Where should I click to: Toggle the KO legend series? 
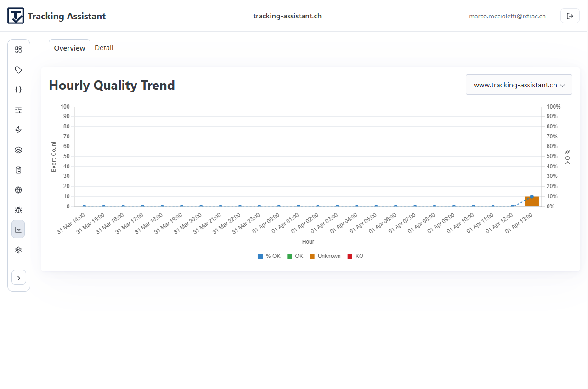(x=355, y=256)
